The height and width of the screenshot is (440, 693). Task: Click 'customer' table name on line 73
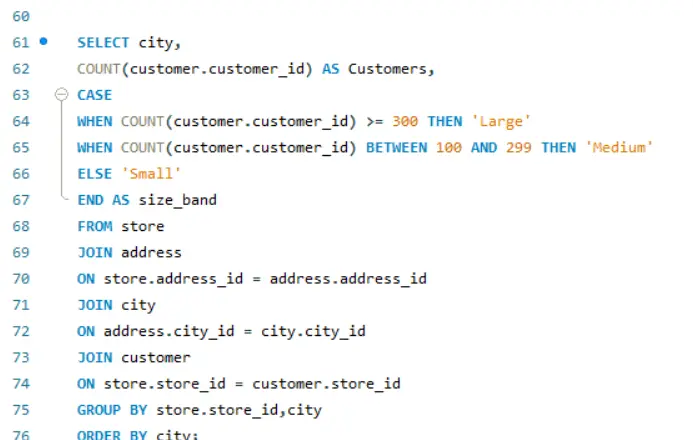pos(156,357)
